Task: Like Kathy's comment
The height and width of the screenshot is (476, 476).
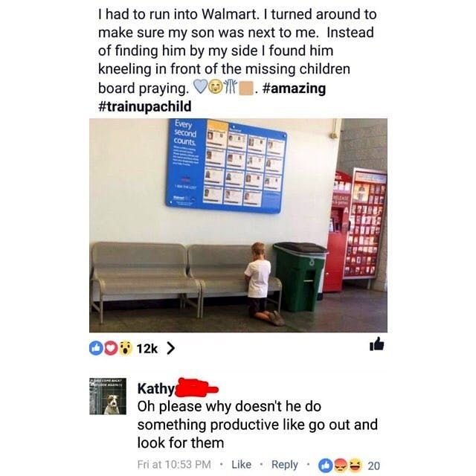Action: [x=241, y=464]
